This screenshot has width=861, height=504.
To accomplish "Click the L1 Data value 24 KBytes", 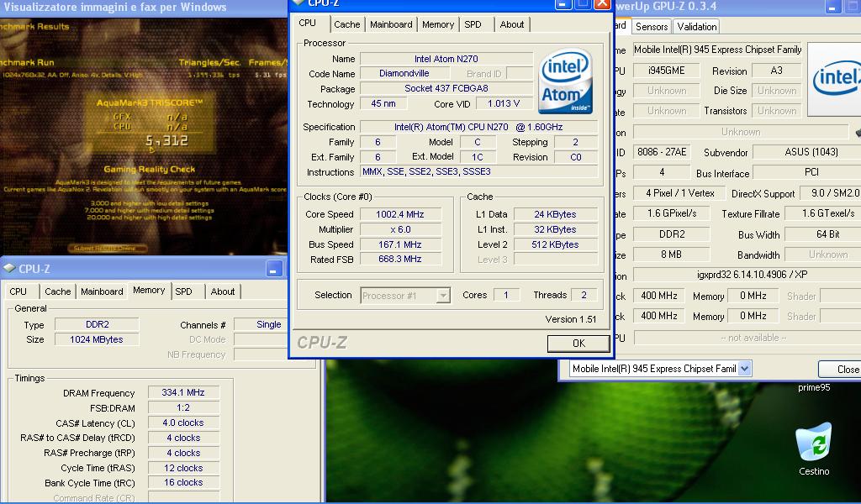I will [x=555, y=214].
